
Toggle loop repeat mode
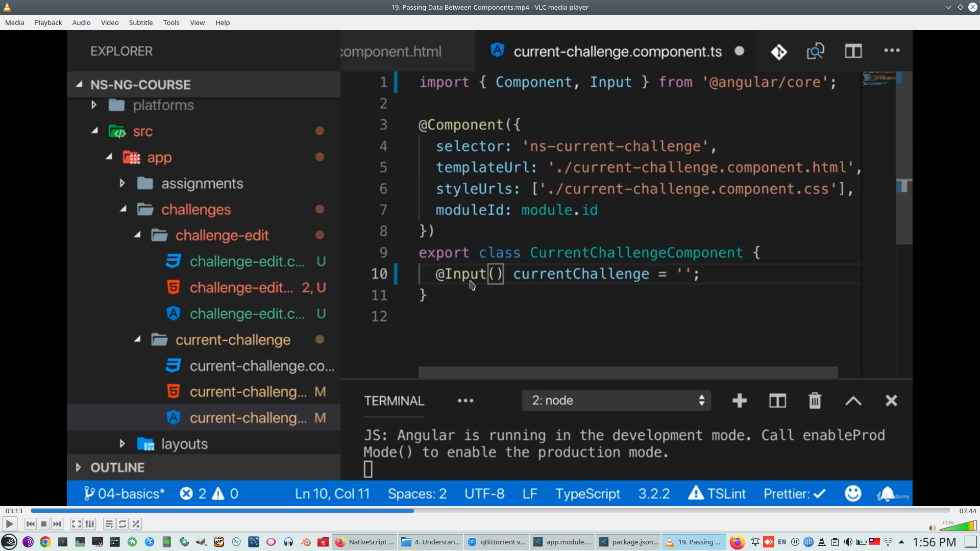point(122,524)
